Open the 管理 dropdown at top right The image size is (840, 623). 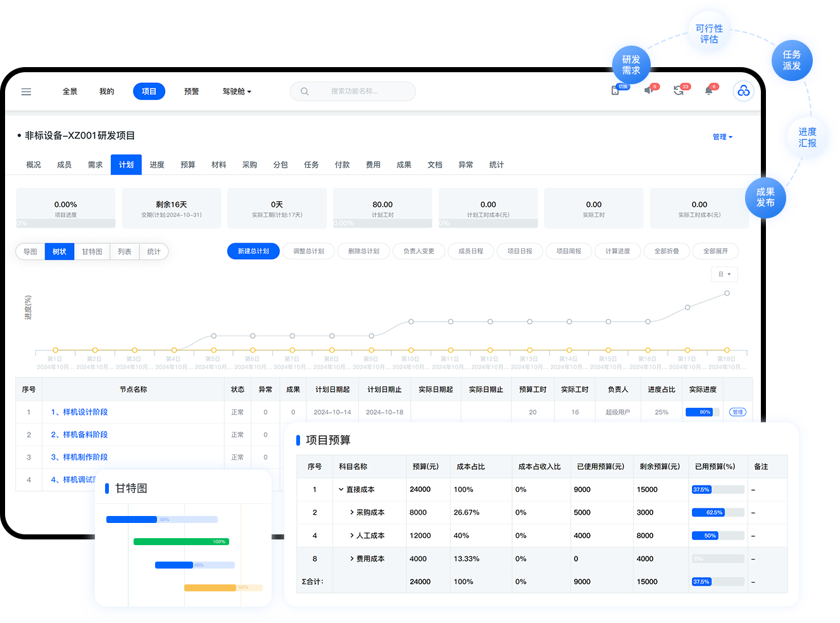tap(722, 137)
